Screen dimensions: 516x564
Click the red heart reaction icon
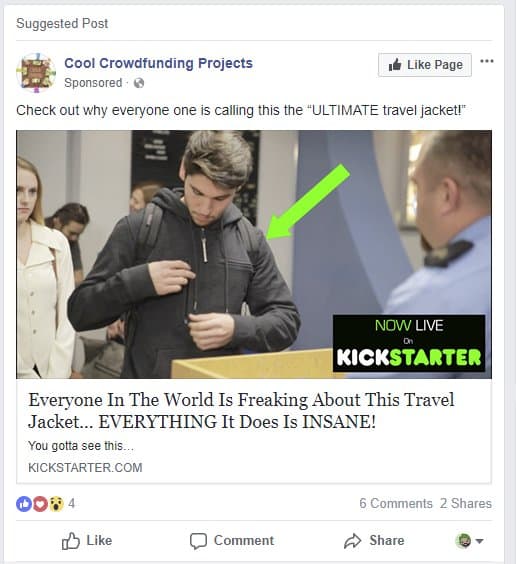pyautogui.click(x=40, y=504)
